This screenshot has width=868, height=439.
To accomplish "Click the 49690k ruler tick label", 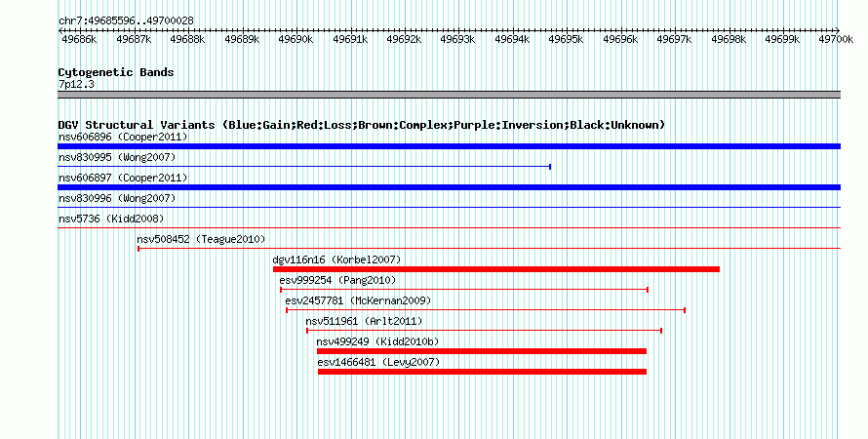I will pos(296,39).
